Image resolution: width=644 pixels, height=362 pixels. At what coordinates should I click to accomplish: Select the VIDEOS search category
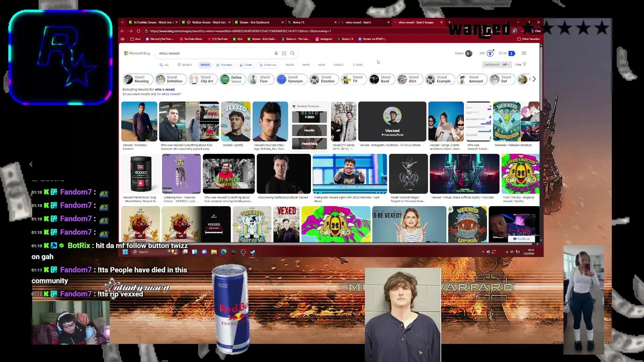click(289, 65)
